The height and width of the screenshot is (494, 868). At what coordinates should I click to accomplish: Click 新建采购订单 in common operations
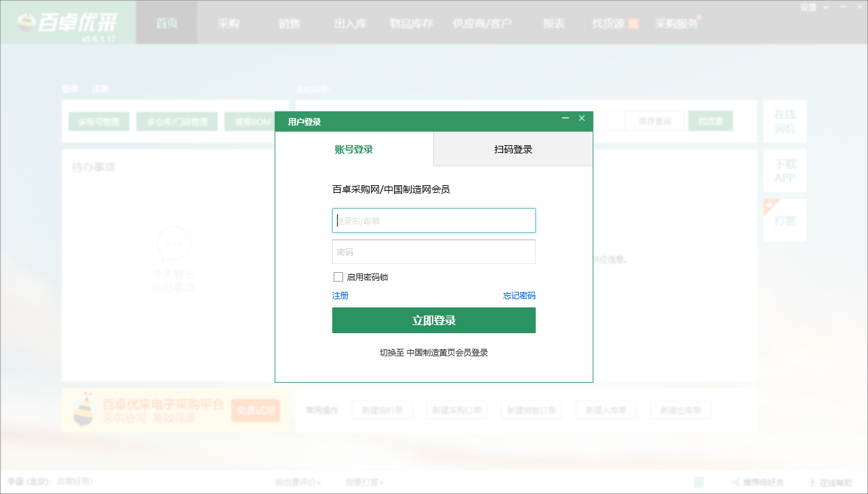tap(457, 410)
